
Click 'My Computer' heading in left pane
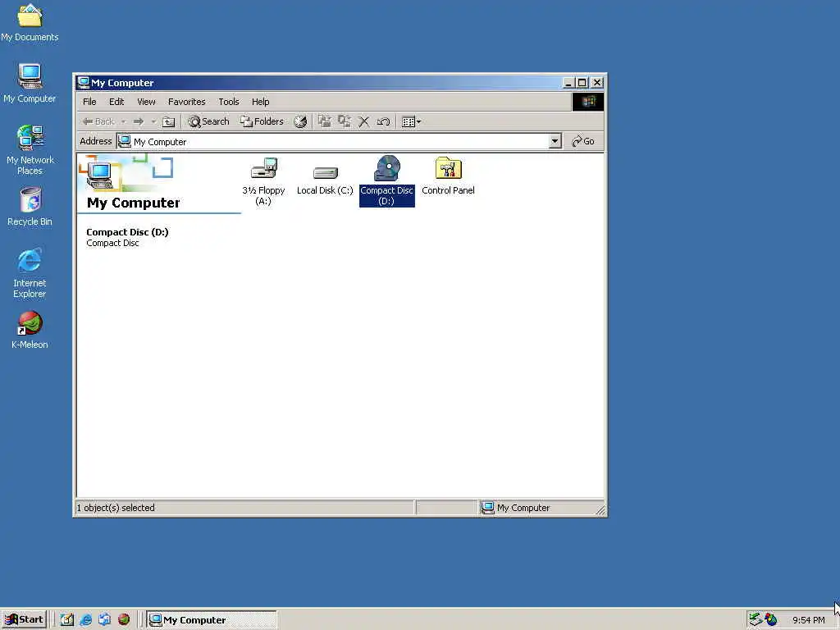pos(134,203)
